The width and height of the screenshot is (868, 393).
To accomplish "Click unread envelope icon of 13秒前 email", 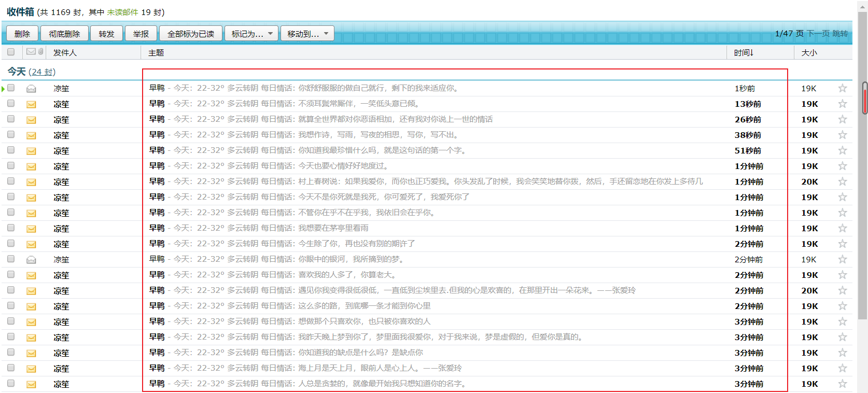I will tap(31, 104).
